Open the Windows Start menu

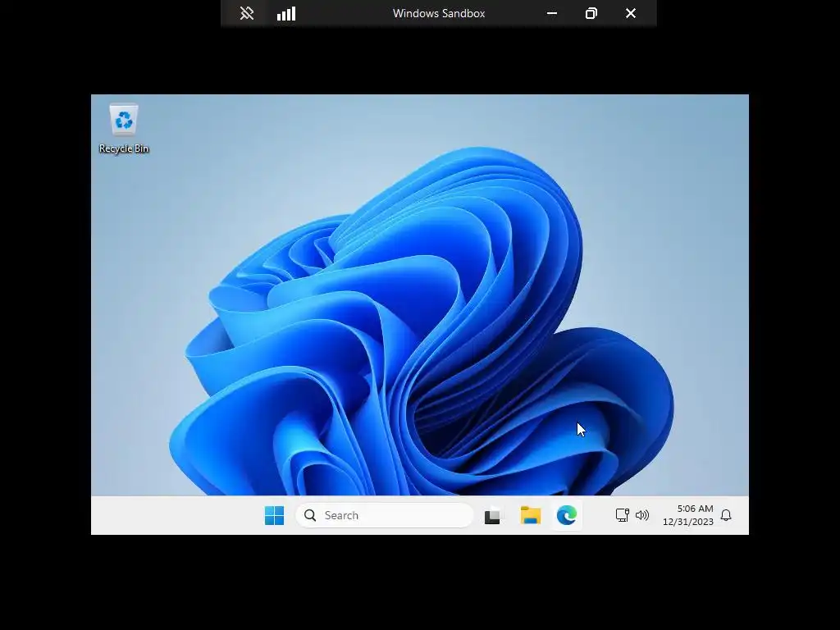[x=274, y=515]
